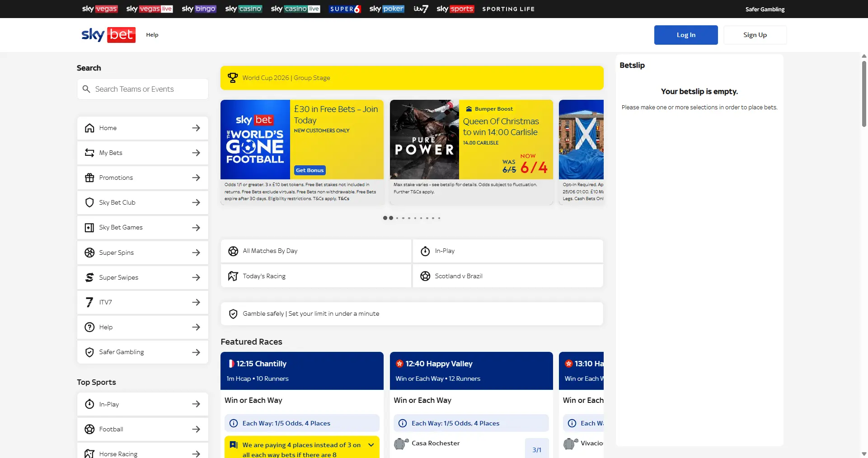Open Sky Casino Live from top bar
This screenshot has width=868, height=458.
[296, 9]
